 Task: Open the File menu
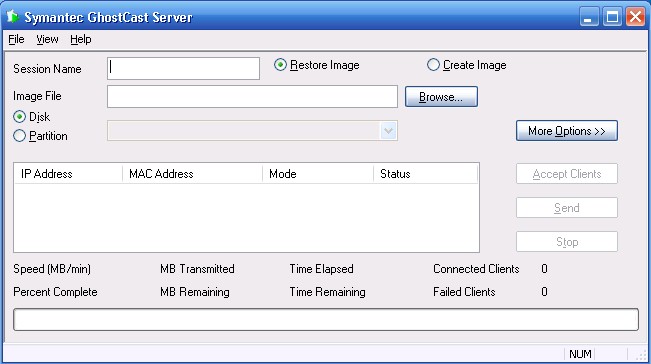pyautogui.click(x=16, y=39)
